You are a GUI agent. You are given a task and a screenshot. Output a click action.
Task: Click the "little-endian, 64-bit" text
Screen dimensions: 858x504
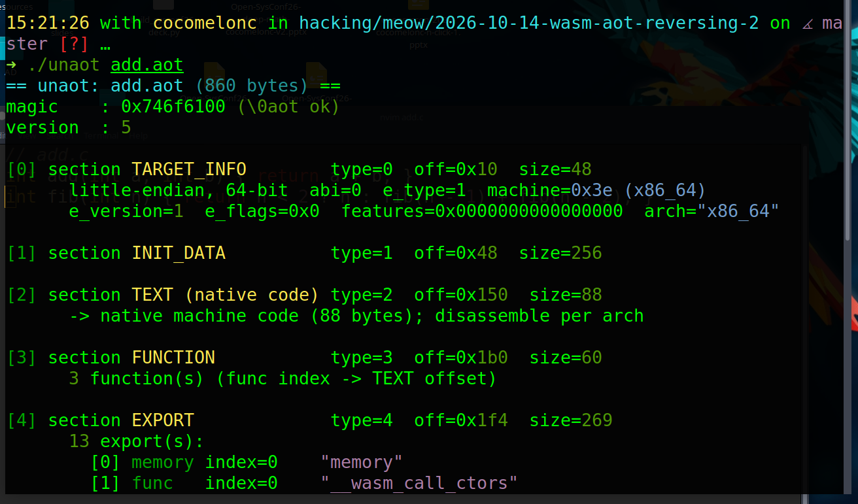point(179,190)
